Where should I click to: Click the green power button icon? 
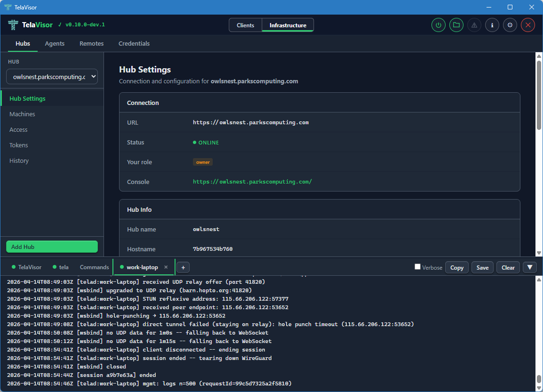439,25
